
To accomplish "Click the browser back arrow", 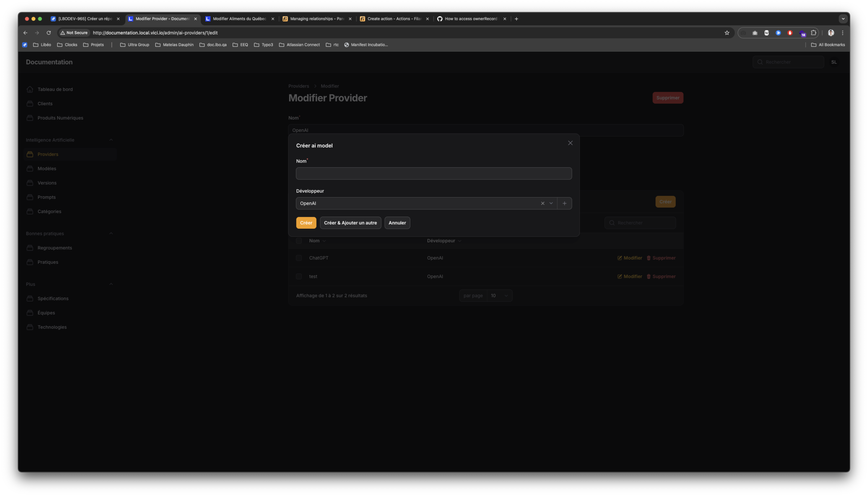I will tap(25, 33).
